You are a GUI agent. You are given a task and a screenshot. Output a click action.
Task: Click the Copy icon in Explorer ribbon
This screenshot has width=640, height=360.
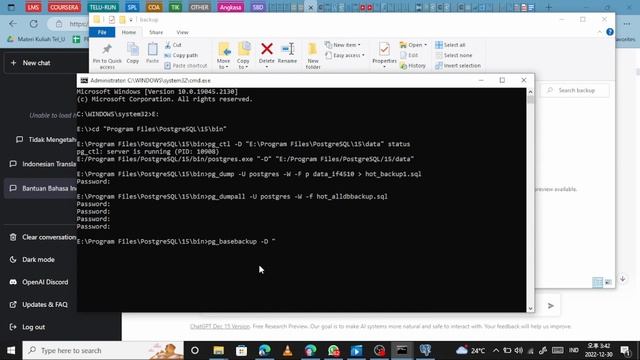133,53
